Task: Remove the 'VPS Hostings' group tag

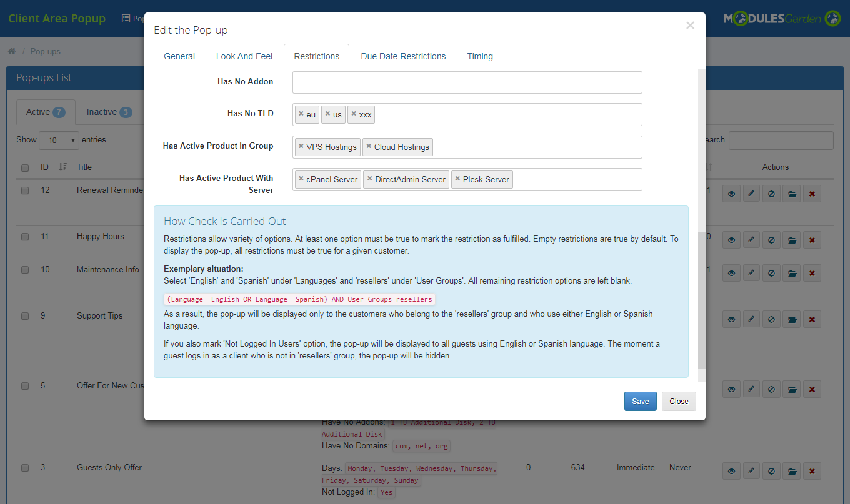Action: (301, 147)
